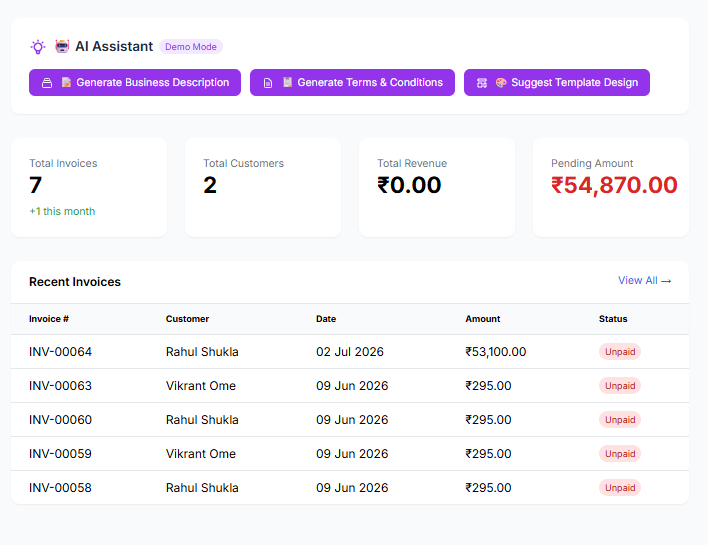Screen dimensions: 708x545
Task: Click customer Vikrant Ome in INV-00063 row
Action: click(x=200, y=386)
